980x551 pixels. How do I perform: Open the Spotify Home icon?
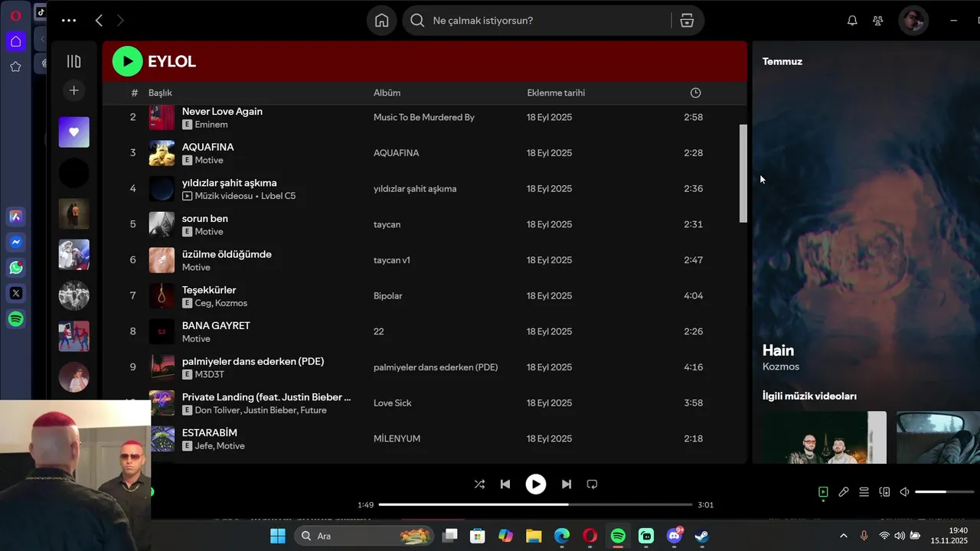(382, 21)
